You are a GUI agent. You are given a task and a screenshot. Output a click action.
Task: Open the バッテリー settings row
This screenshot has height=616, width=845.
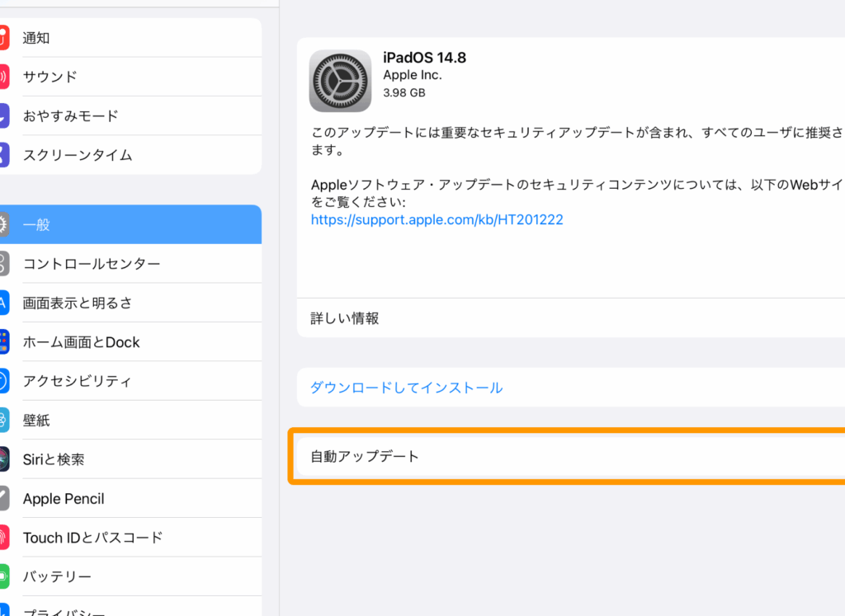131,576
